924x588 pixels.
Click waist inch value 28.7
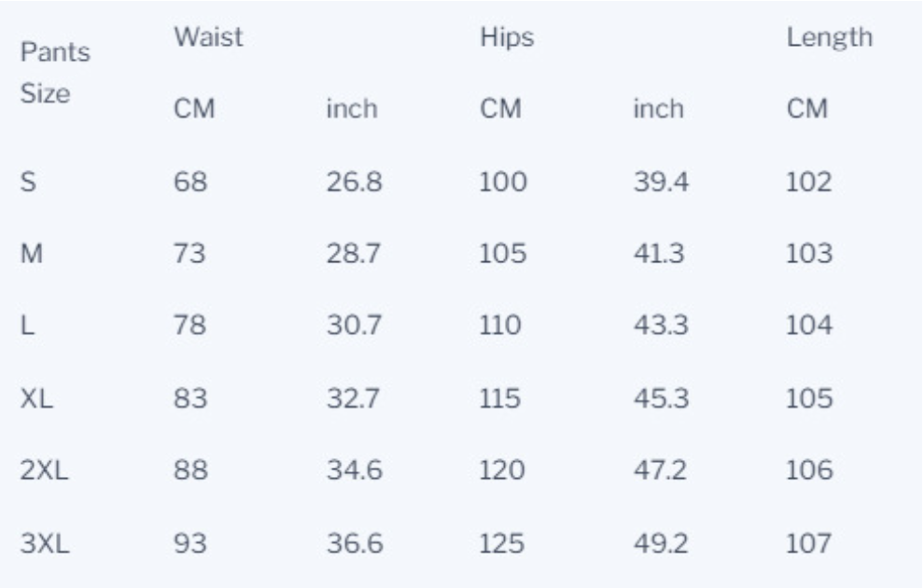click(x=354, y=254)
